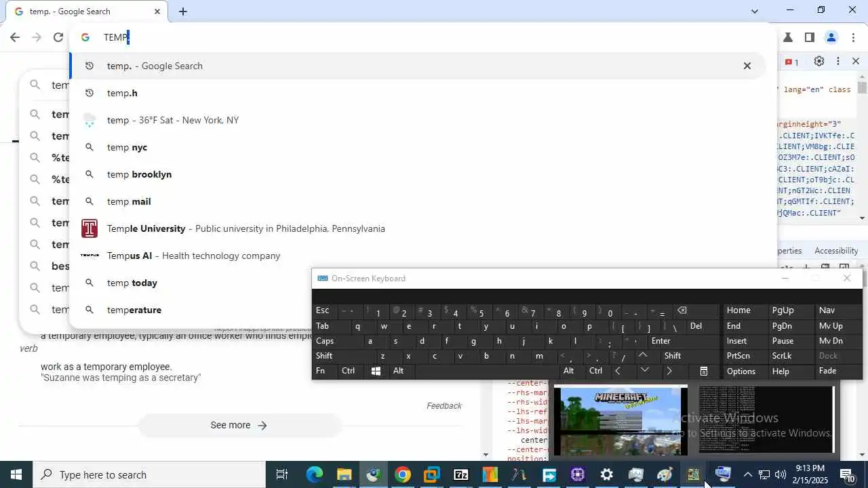Click the 'See more' button on Google results

coord(239,425)
